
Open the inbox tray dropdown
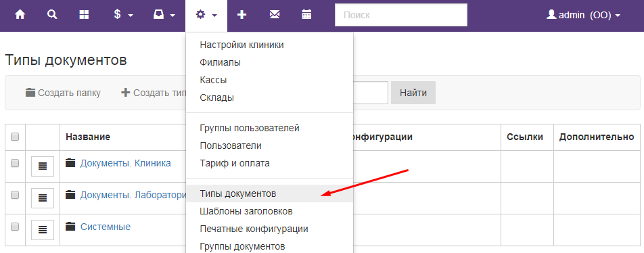(x=164, y=15)
